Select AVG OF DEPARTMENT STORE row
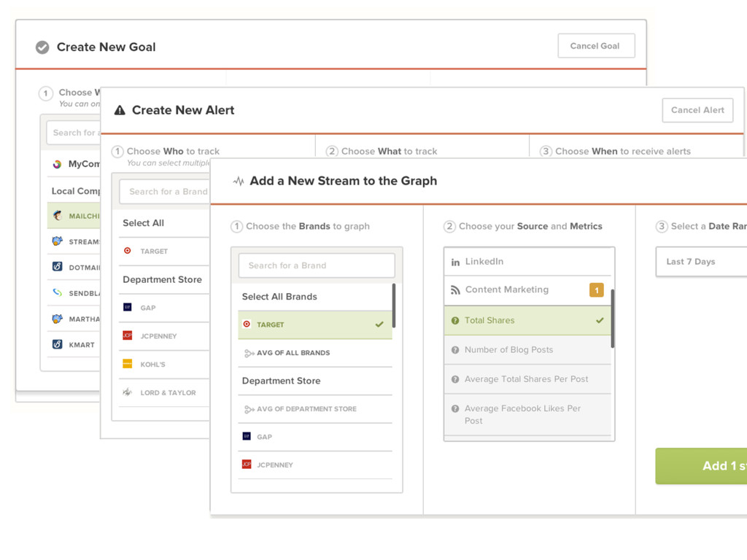Viewport: 747px width, 560px height. click(x=315, y=409)
